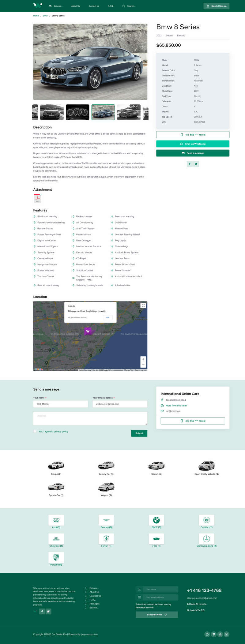Click the newsletter Your name field
This screenshot has width=245, height=644.
click(x=160, y=589)
